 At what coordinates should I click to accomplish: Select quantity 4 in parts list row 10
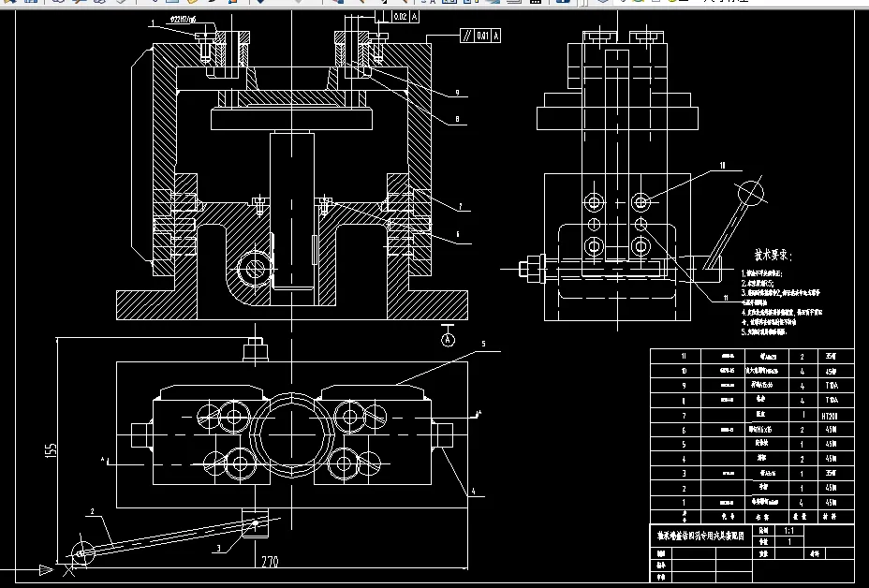802,372
